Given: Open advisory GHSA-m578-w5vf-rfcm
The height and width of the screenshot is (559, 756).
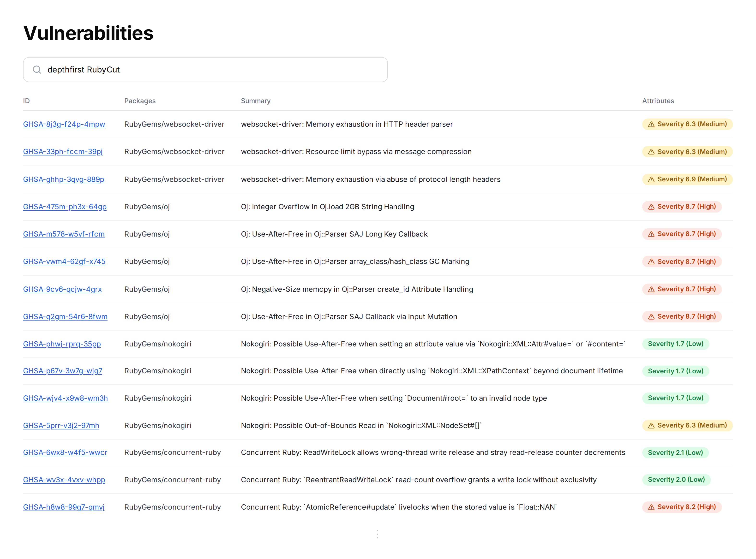Looking at the screenshot, I should point(64,234).
